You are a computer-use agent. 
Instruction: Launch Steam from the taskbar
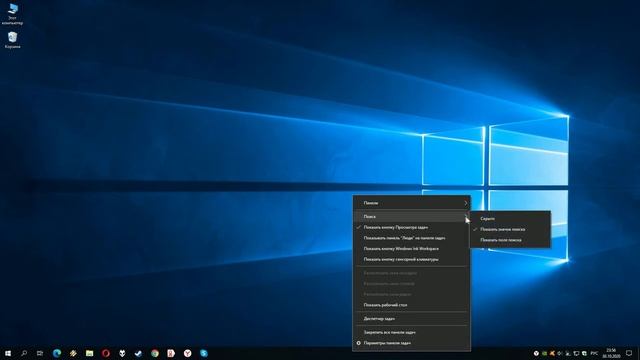(138, 353)
